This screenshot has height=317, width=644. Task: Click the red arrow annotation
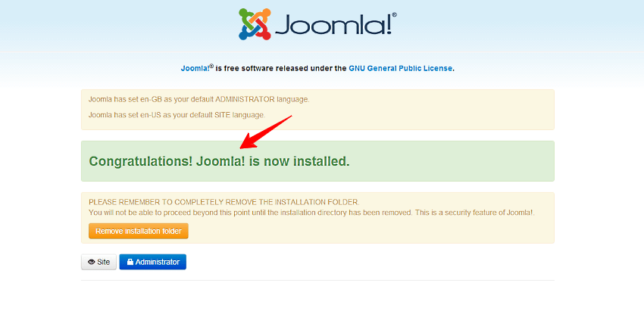coord(266,132)
